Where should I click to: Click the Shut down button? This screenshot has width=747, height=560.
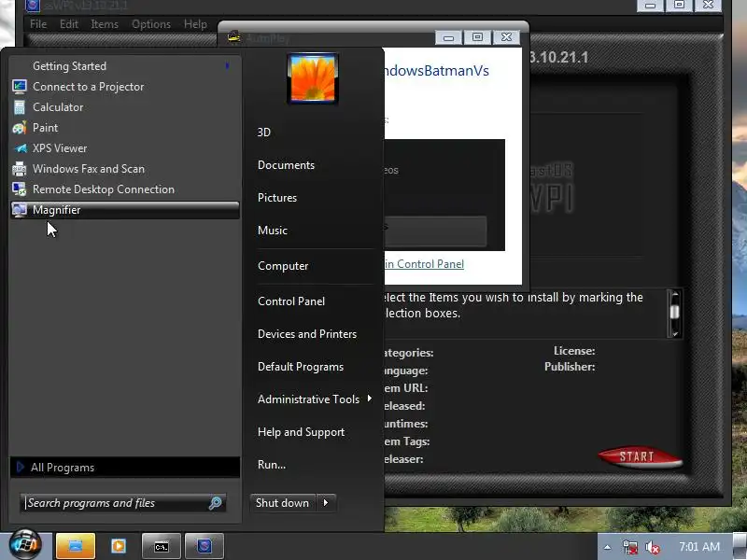click(x=283, y=503)
